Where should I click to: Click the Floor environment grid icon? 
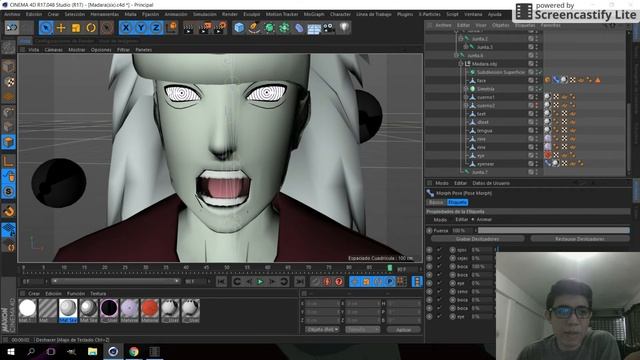click(x=314, y=28)
